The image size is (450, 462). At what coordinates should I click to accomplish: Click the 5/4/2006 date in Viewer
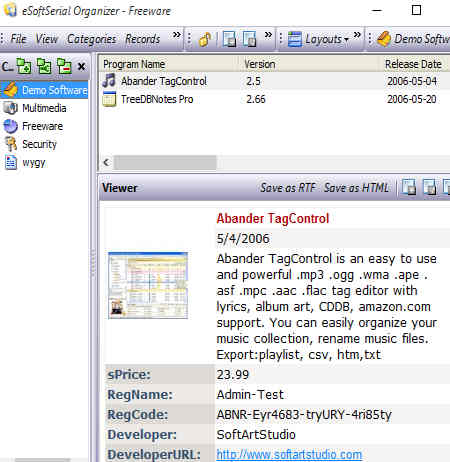pyautogui.click(x=243, y=239)
